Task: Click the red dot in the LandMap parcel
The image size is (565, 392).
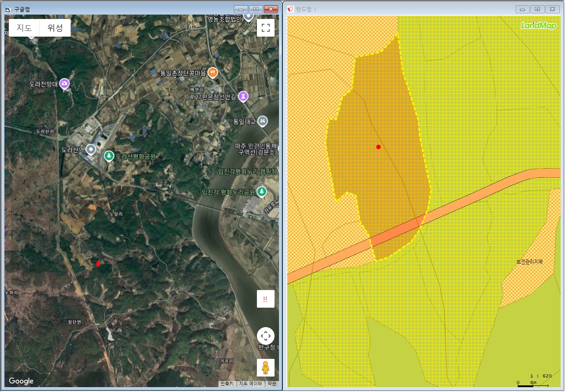Action: 378,147
